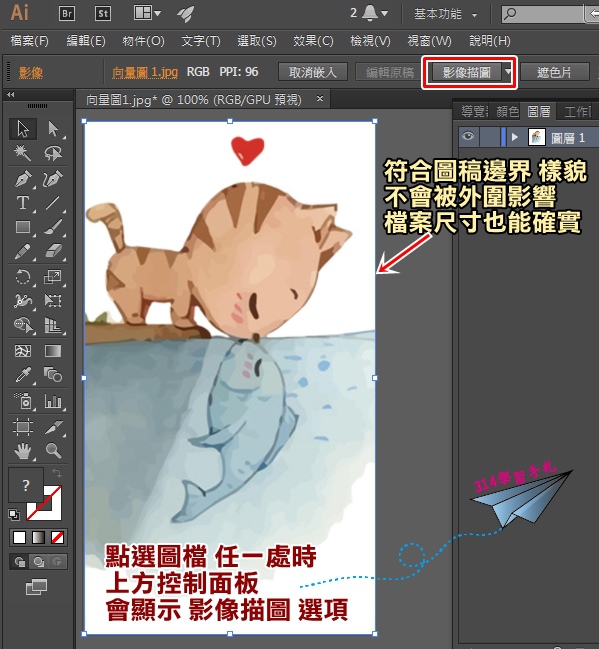Open the 效果(C) menu

click(x=313, y=41)
